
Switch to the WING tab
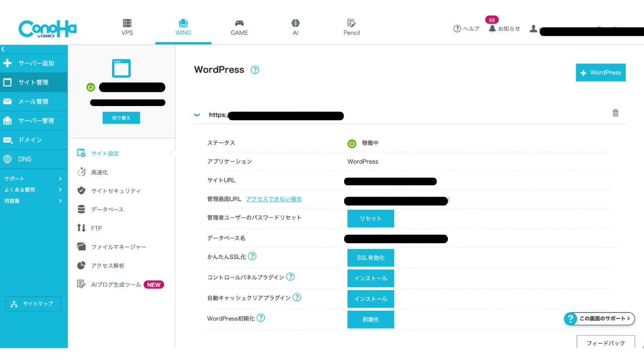pos(183,28)
